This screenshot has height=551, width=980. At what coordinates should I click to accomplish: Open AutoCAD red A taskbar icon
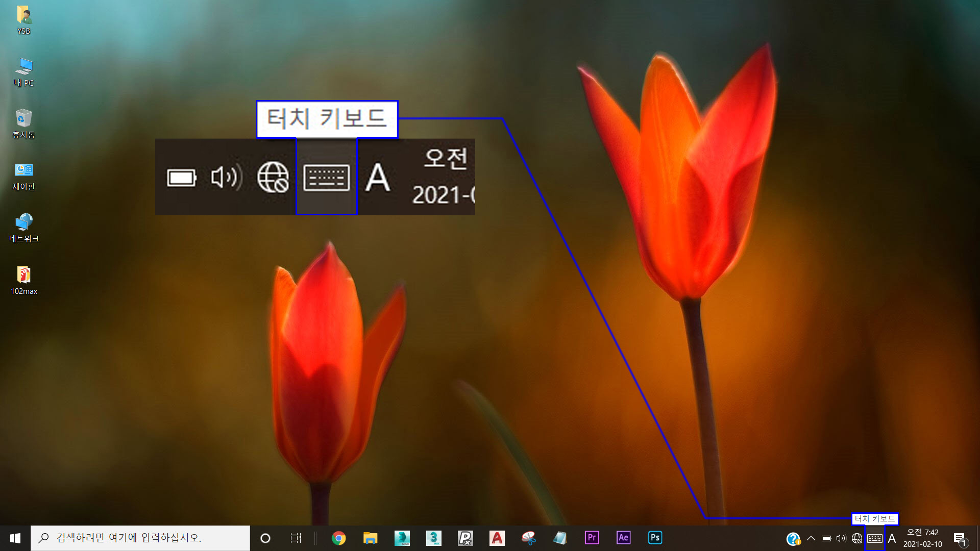click(x=497, y=538)
